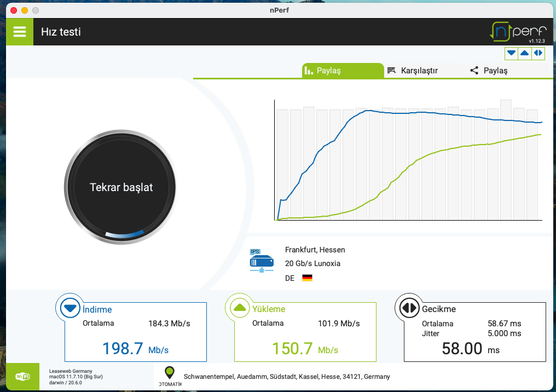Click the İndirme download circle icon
556x392 pixels.
click(x=70, y=308)
